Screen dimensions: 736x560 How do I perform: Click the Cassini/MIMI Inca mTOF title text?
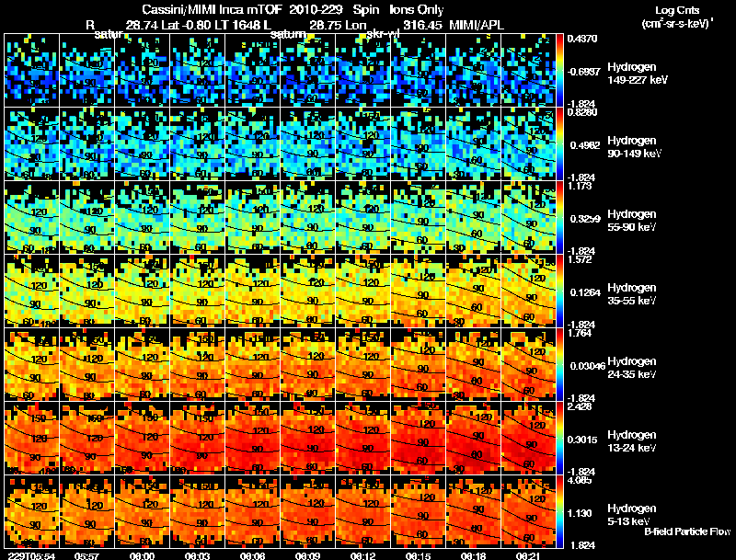(212, 10)
